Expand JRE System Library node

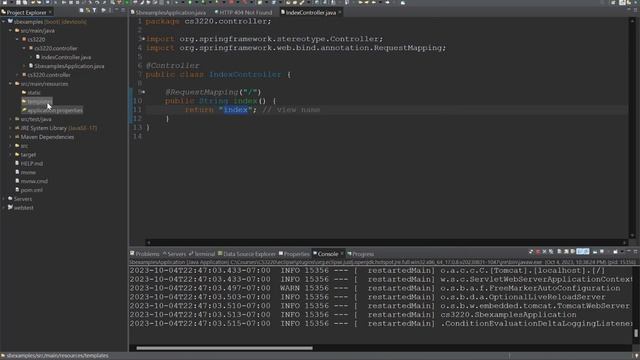tap(11, 128)
